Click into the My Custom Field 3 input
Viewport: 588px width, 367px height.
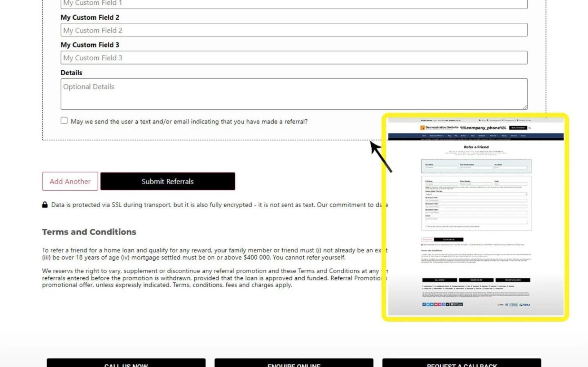coord(294,58)
